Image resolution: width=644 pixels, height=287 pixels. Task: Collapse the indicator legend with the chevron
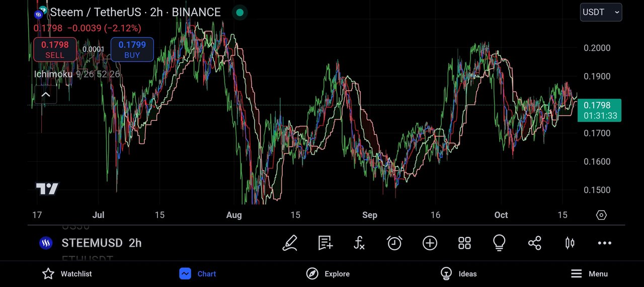(x=45, y=94)
